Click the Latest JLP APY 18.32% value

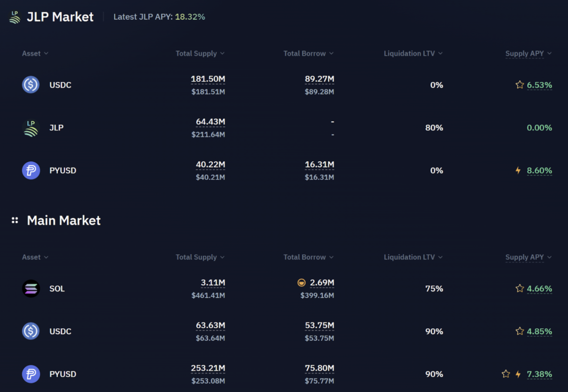click(x=190, y=17)
